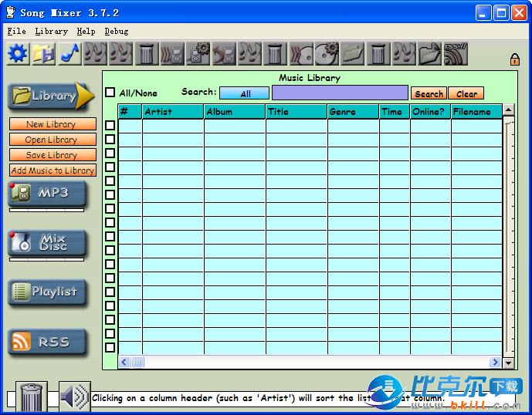Click the New Library button
The width and height of the screenshot is (532, 415).
[x=53, y=124]
